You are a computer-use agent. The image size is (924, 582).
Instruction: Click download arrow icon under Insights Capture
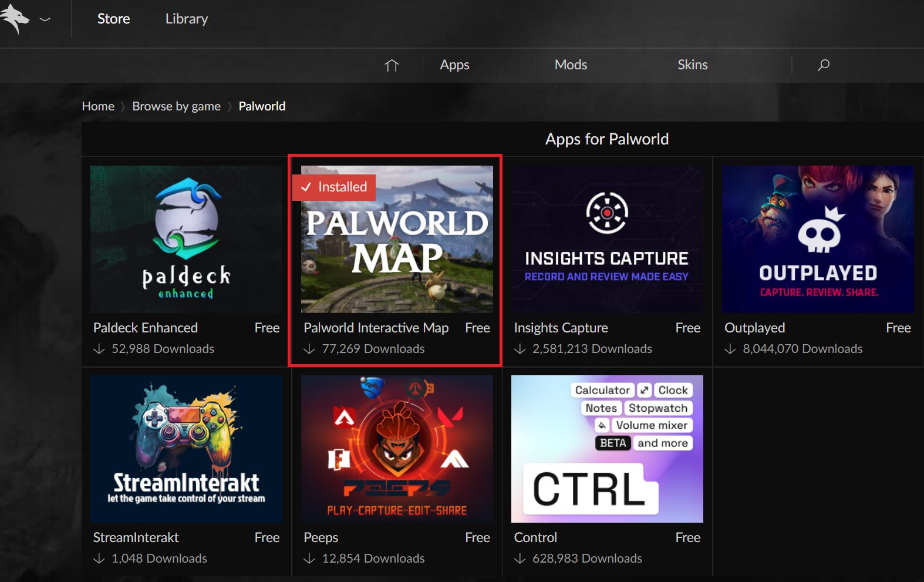point(520,349)
